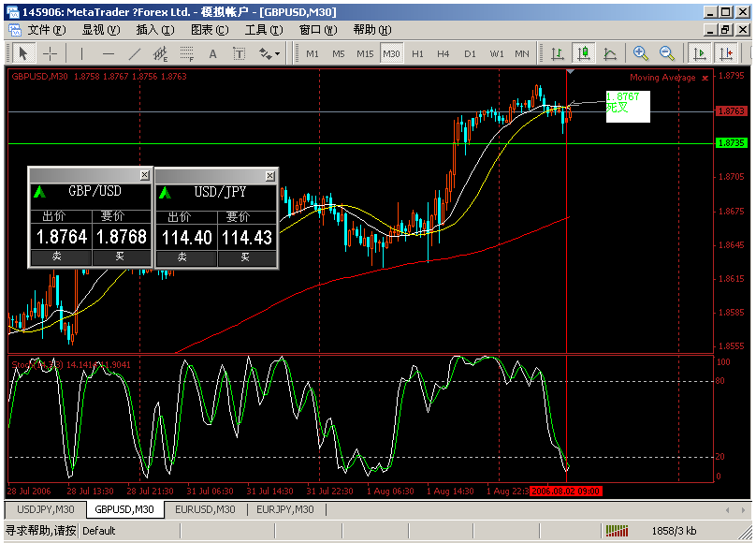Open the 工具(T) menu
The width and height of the screenshot is (756, 543).
coord(264,30)
